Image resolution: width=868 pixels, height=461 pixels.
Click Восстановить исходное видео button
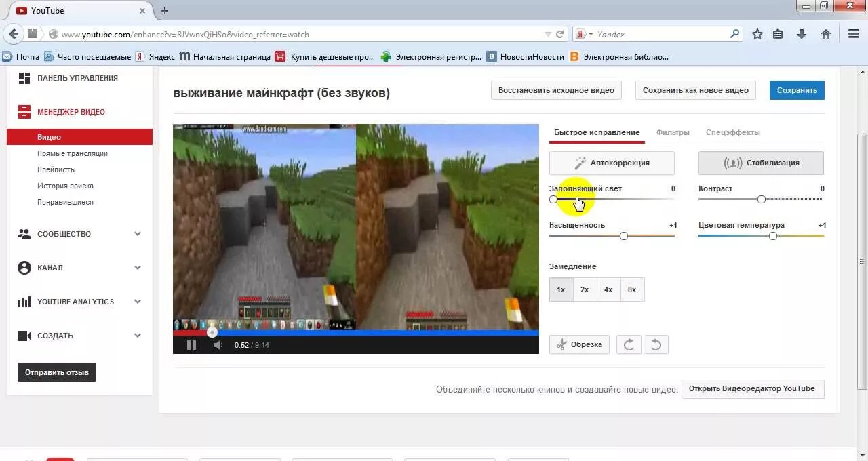pyautogui.click(x=556, y=90)
